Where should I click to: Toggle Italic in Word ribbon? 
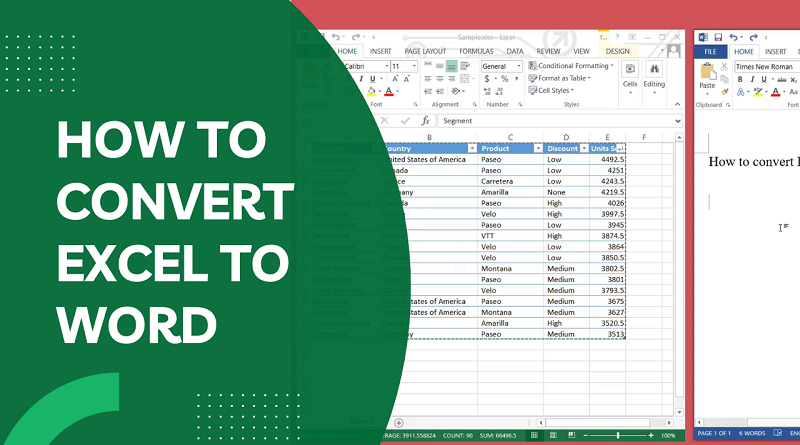(x=752, y=80)
